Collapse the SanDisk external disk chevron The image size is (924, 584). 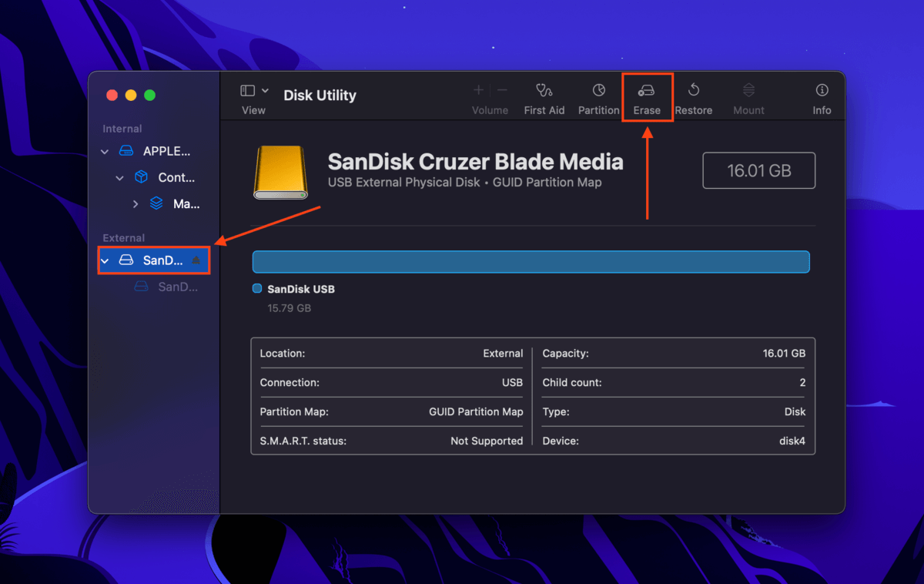pos(105,261)
